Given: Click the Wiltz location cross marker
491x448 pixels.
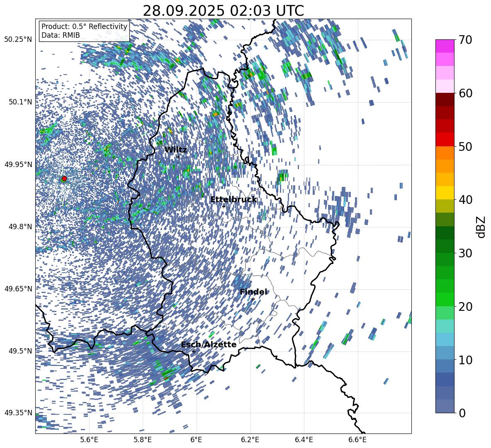Looking at the screenshot, I should (x=178, y=156).
